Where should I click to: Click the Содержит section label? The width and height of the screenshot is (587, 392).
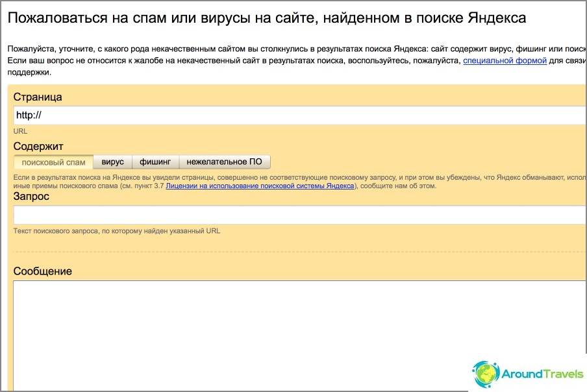(x=38, y=146)
